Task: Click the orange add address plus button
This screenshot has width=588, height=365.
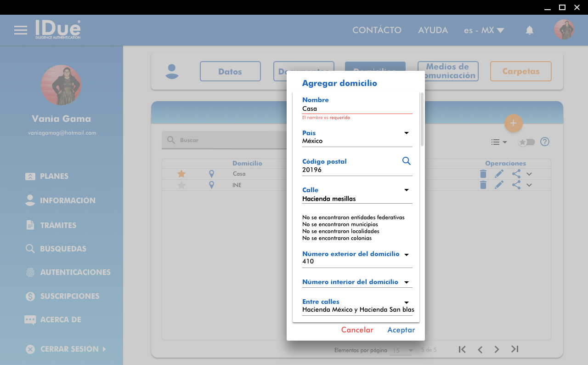Action: click(x=513, y=123)
